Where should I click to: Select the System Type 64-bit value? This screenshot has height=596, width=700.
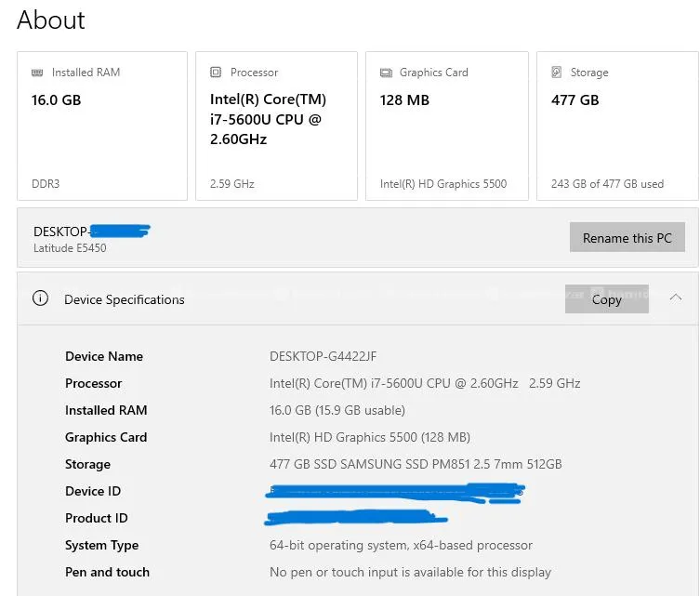tap(401, 545)
